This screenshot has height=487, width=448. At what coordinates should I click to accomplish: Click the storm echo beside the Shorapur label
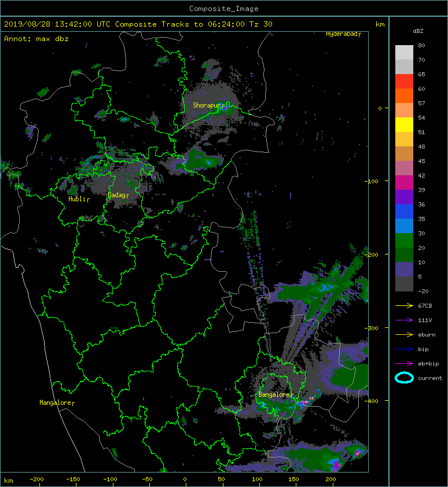coord(225,108)
